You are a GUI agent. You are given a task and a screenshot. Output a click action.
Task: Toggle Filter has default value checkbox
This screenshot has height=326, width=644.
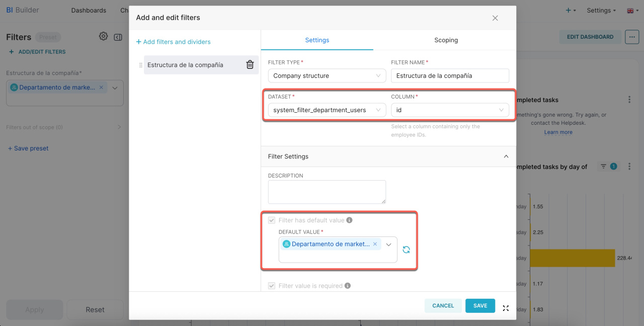point(272,220)
